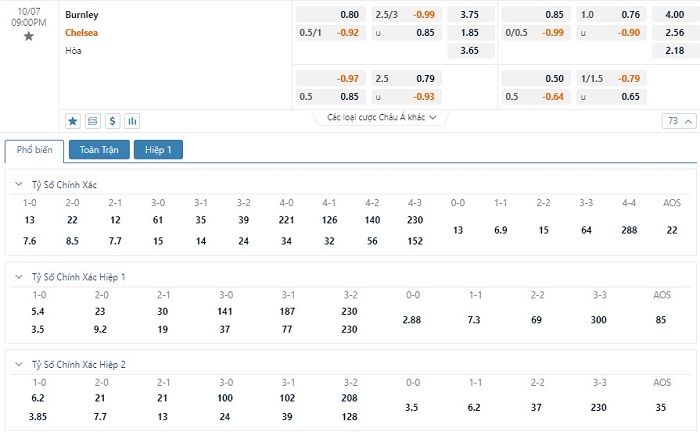The image size is (700, 435).
Task: Switch to the 'Hiệp 1' tab
Action: pos(158,150)
